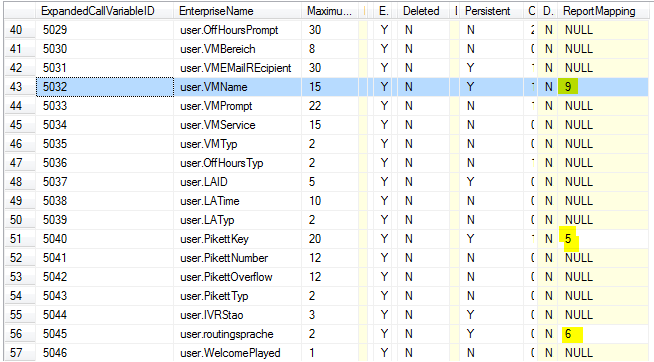Select row header 57
This screenshot has width=654, height=362.
pos(20,353)
